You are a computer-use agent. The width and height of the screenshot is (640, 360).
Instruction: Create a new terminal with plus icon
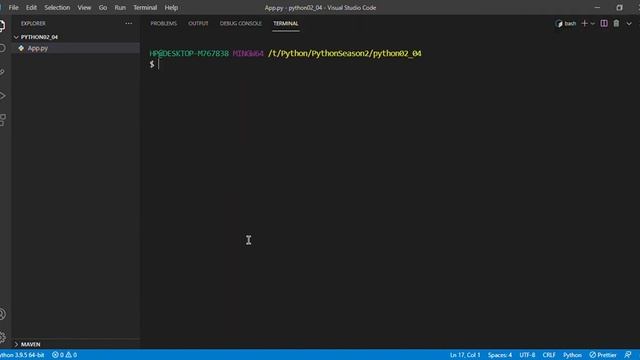click(584, 24)
